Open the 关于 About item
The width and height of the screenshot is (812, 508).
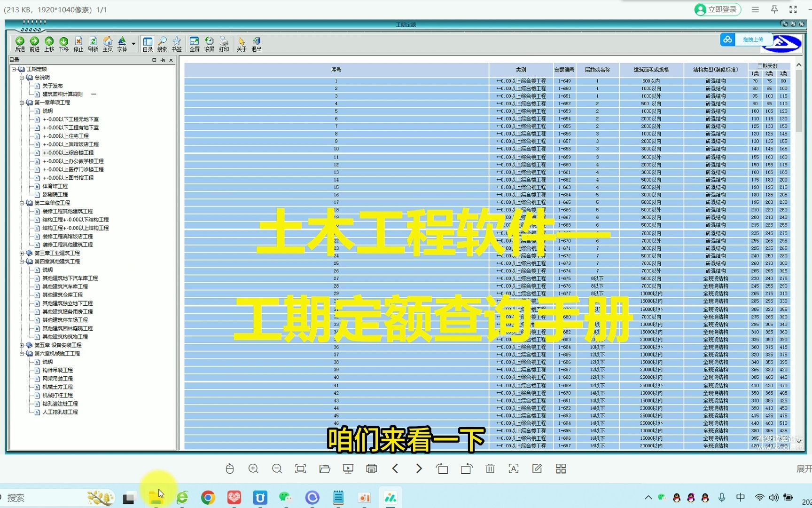click(241, 44)
